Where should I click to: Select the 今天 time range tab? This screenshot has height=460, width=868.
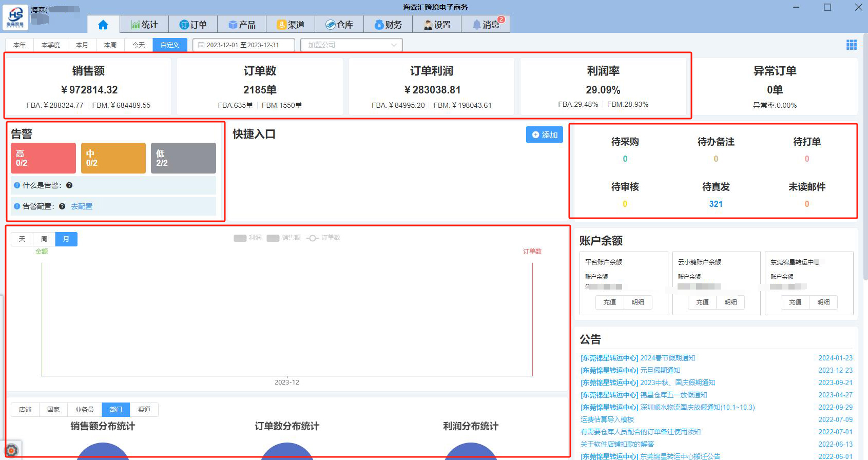pos(139,45)
